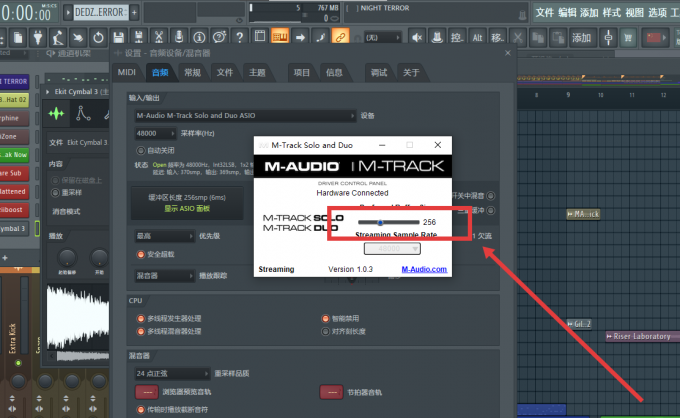Select the Hat 02 channel button
Viewport: 680px width, 418px height.
(14, 100)
